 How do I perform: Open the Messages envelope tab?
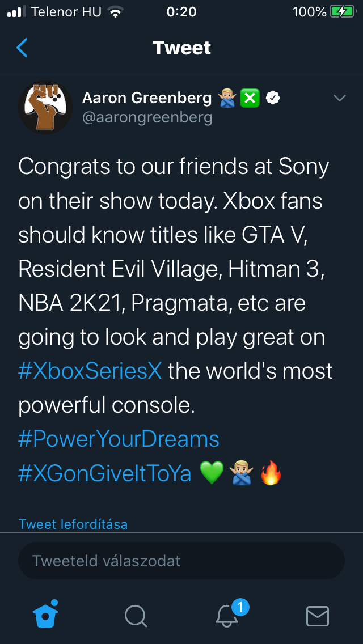(317, 616)
